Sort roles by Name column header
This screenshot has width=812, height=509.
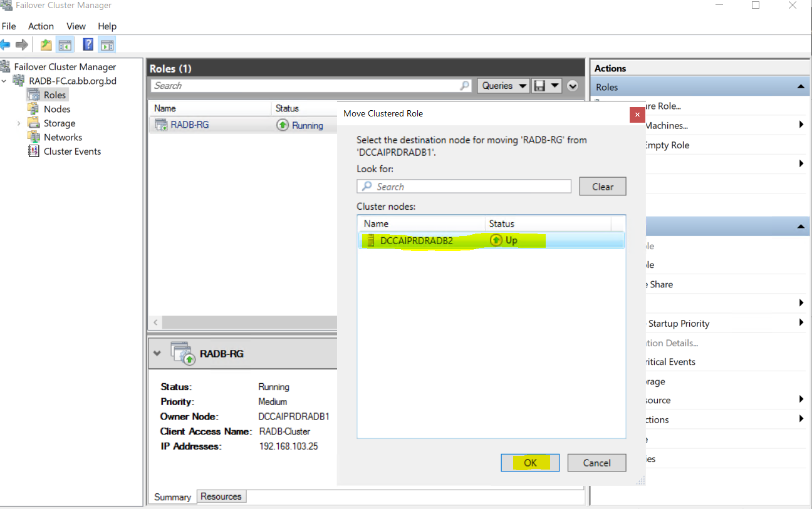tap(210, 108)
